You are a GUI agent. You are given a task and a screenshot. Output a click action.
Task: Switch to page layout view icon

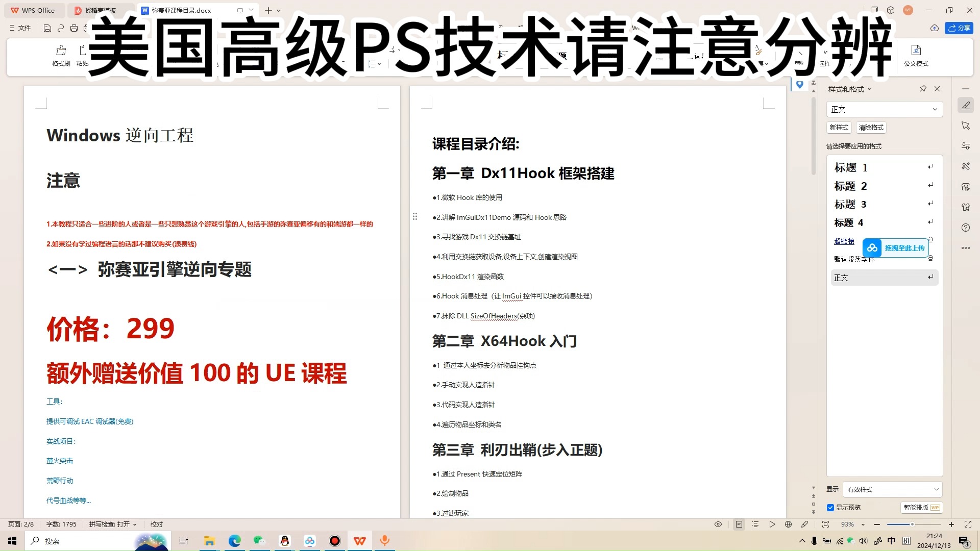[x=739, y=524]
